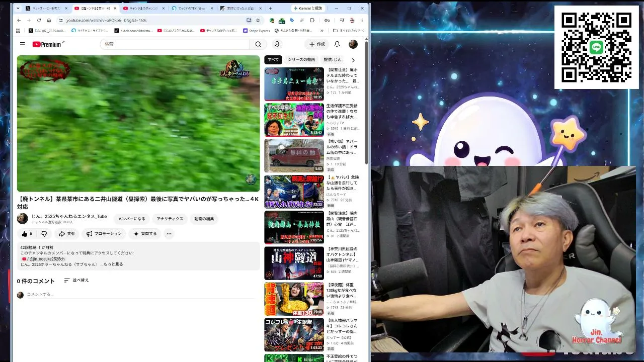Screen dimensions: 644x362
Task: Open the Chrome media control icon
Action: (x=341, y=20)
